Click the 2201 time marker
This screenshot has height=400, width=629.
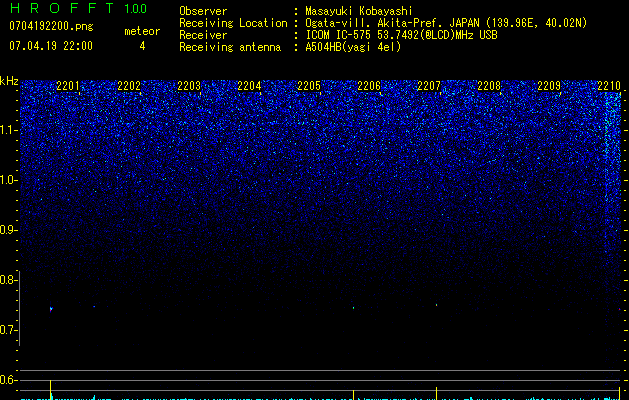point(68,85)
